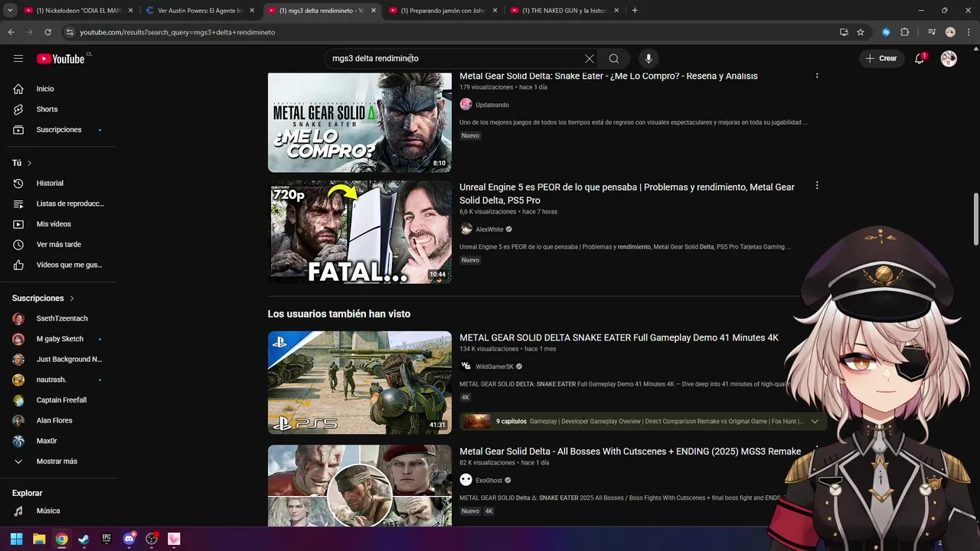Open Full Gameplay Demo 41 Minutes title
Image resolution: width=980 pixels, height=551 pixels.
pyautogui.click(x=619, y=337)
